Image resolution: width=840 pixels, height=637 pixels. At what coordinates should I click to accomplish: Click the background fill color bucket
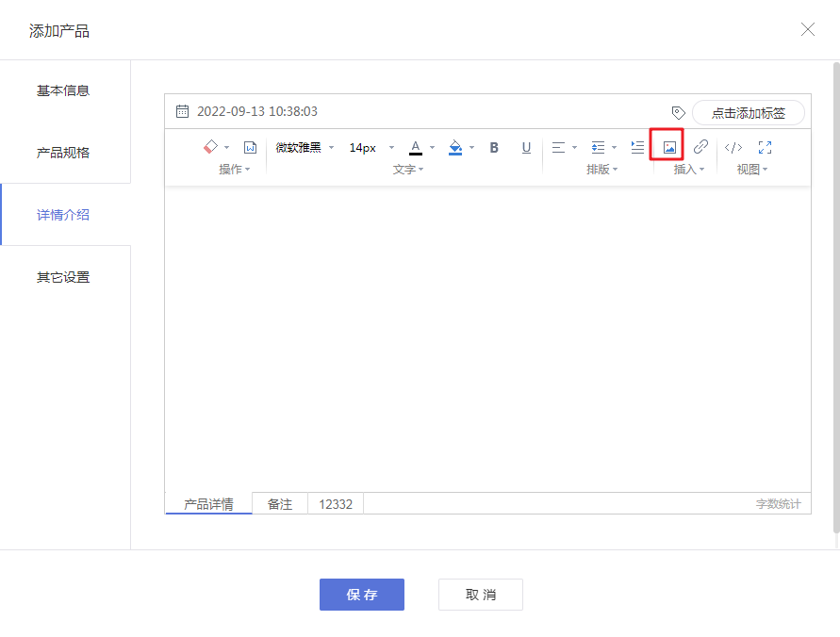(x=455, y=147)
